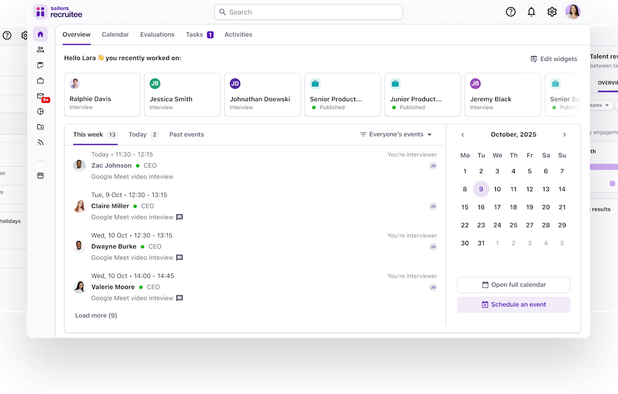
Task: Click the October, 2025 month label
Action: 513,135
